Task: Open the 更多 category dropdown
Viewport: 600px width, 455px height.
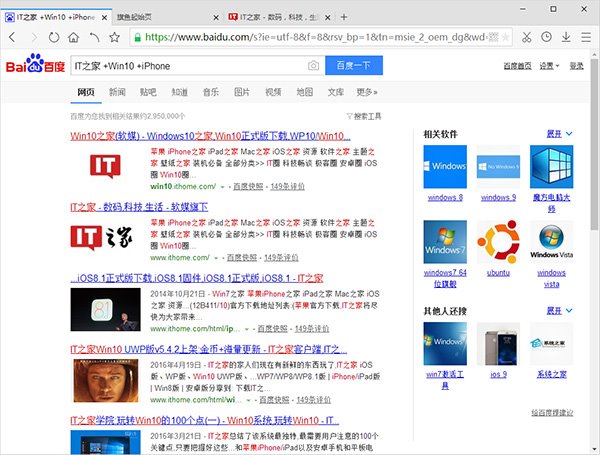Action: (367, 92)
